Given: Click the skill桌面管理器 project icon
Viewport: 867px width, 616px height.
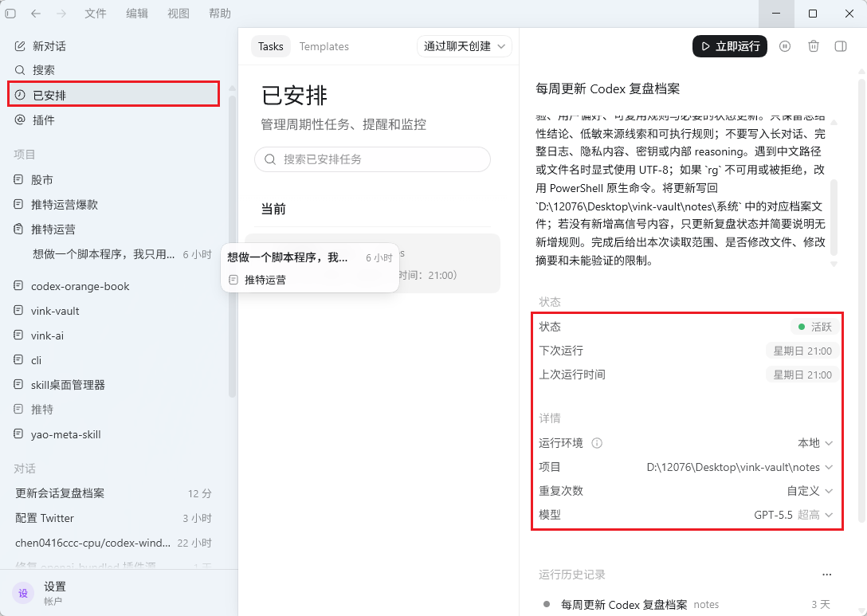Looking at the screenshot, I should [x=18, y=384].
